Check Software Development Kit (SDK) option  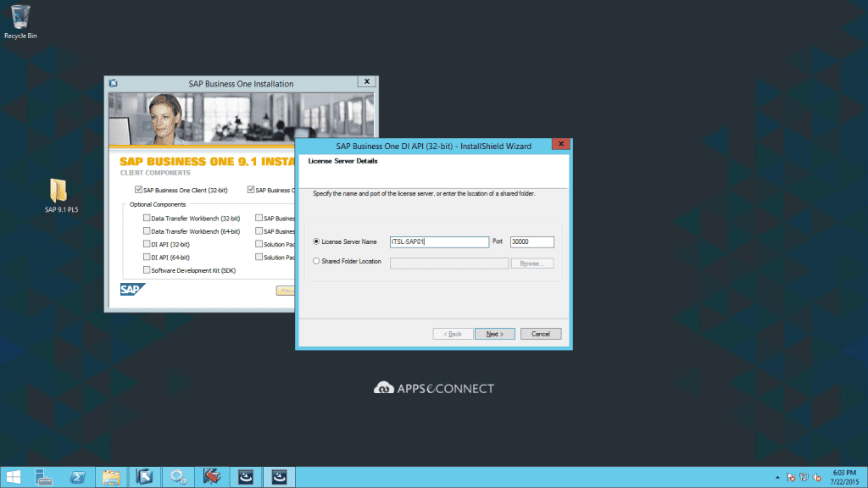pos(147,270)
